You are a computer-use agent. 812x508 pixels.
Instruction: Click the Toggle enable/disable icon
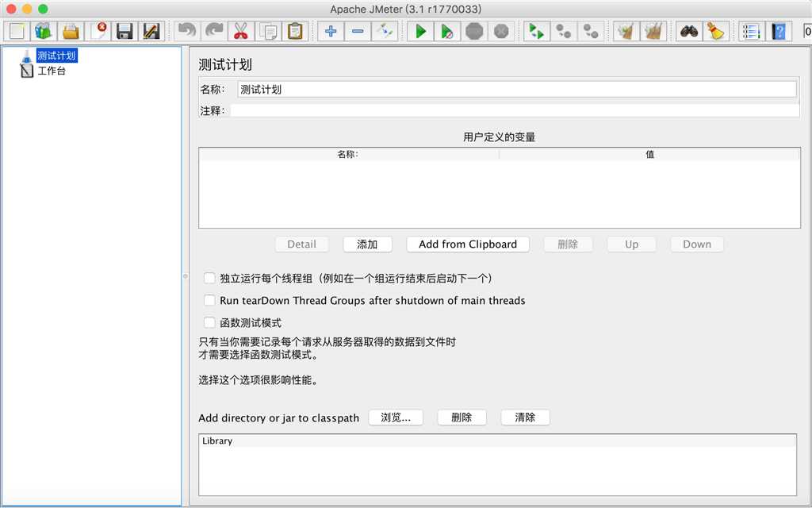[x=385, y=31]
